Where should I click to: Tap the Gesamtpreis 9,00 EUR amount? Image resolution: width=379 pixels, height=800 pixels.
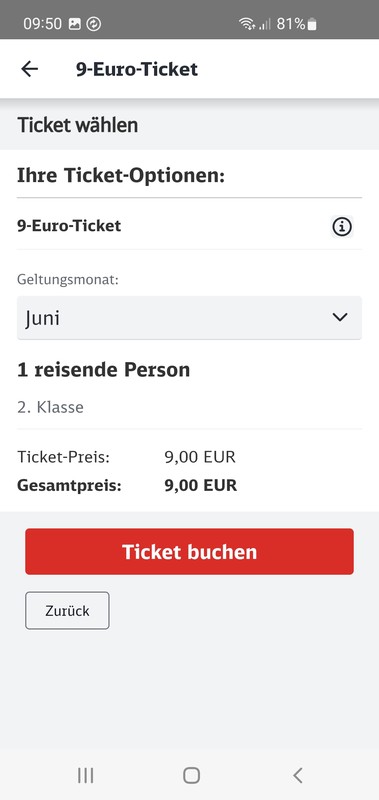[x=200, y=485]
